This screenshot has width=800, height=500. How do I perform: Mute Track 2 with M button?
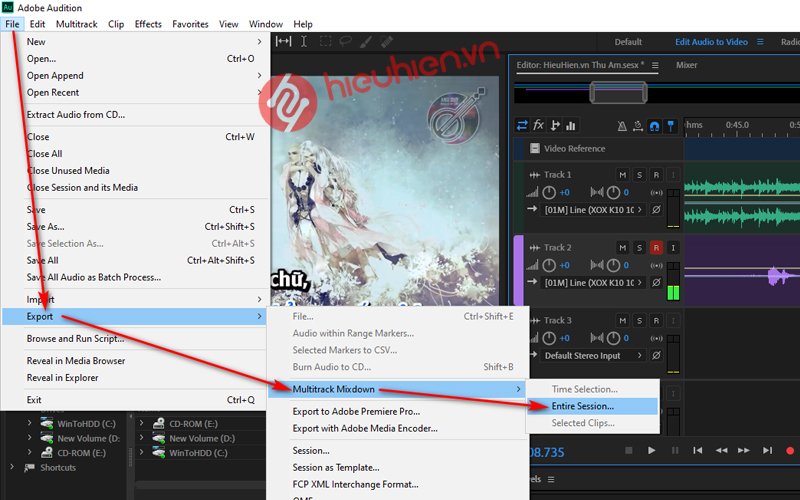pos(622,247)
